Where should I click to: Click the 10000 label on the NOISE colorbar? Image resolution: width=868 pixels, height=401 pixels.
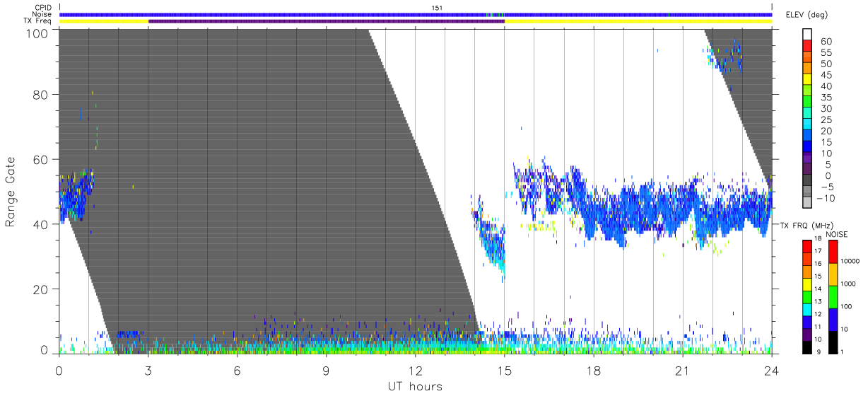coord(852,261)
